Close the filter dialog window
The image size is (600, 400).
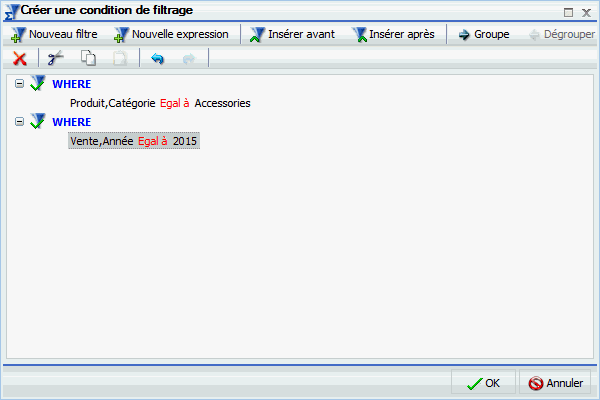586,13
